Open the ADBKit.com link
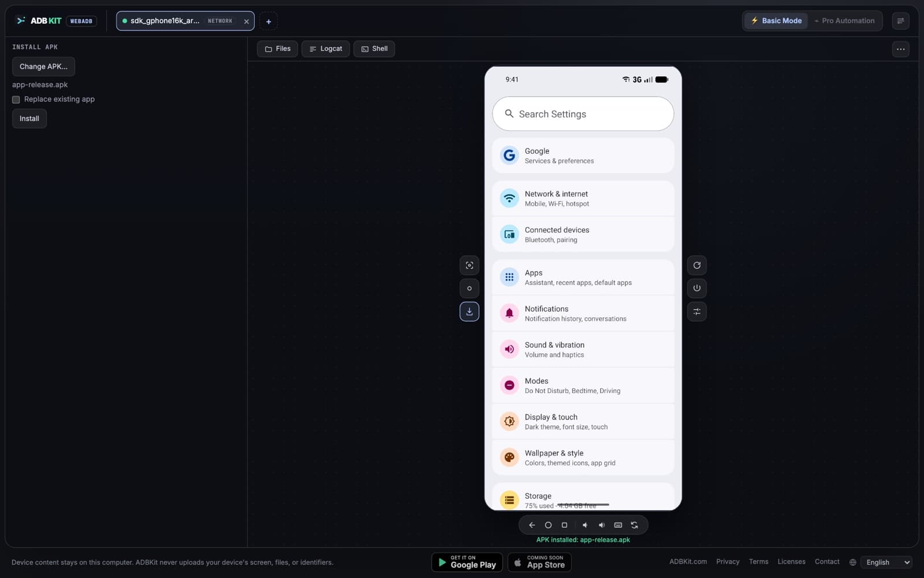This screenshot has width=924, height=578. click(688, 562)
